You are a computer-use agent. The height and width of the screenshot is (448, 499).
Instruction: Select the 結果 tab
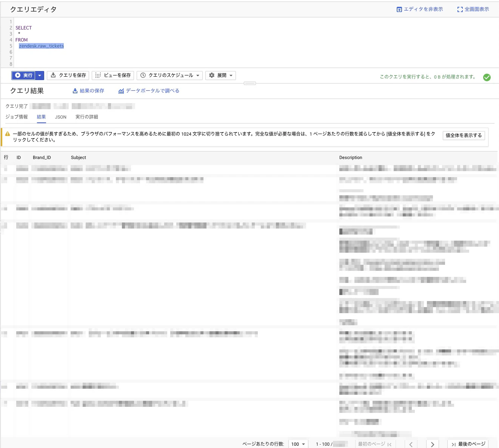(x=42, y=117)
